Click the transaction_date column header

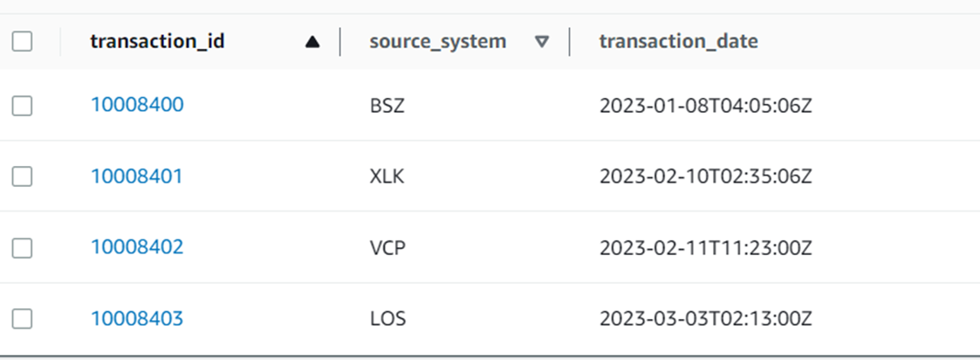click(x=678, y=41)
